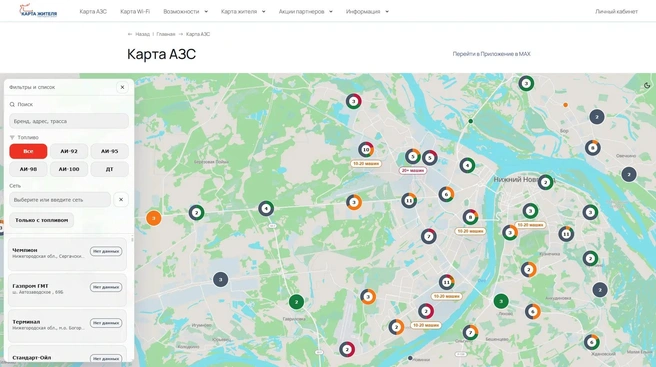Select the Газпром ГМТ station card
This screenshot has height=367, width=656.
click(67, 290)
